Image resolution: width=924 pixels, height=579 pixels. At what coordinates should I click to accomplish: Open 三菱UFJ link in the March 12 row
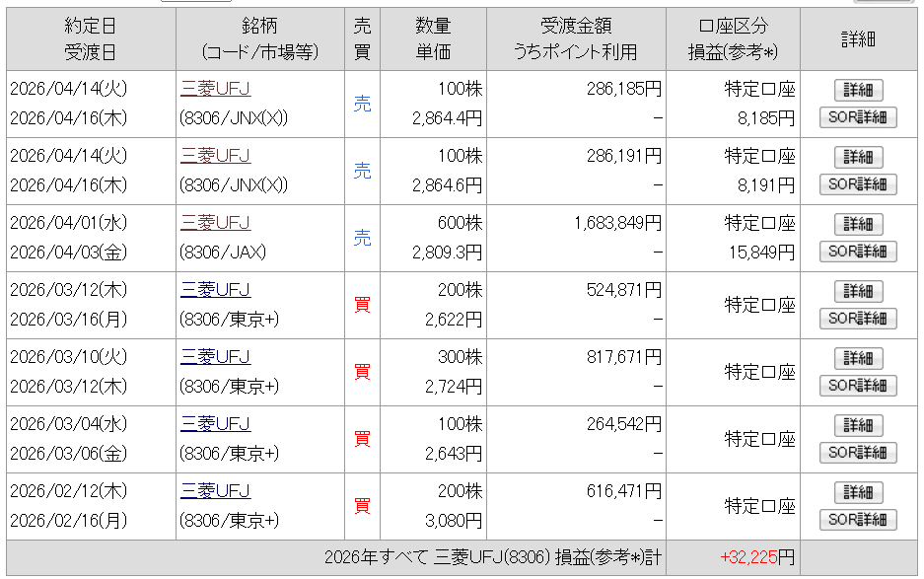[215, 290]
